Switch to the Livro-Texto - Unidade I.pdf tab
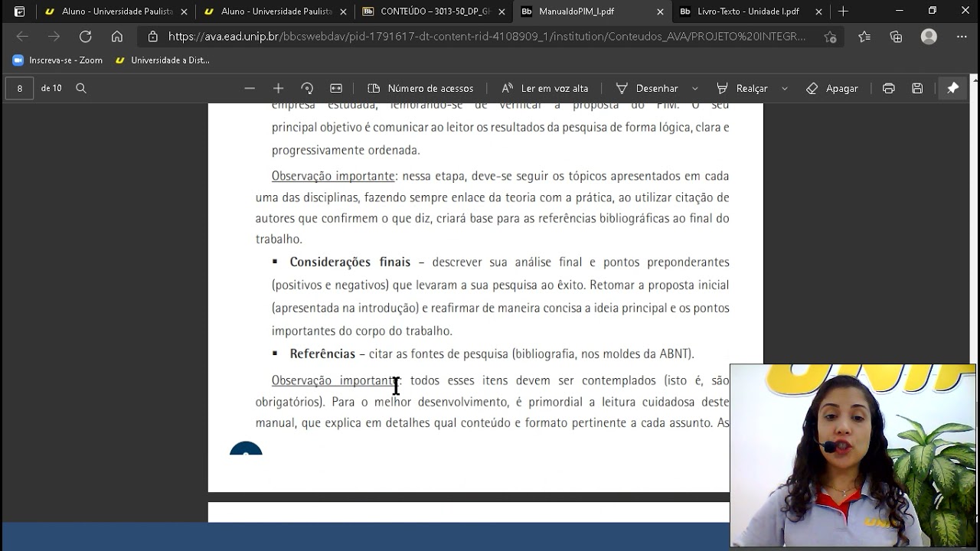The image size is (980, 551). click(x=750, y=11)
